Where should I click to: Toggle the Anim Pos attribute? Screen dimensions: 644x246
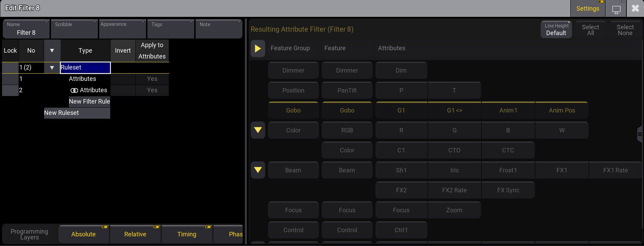click(562, 110)
